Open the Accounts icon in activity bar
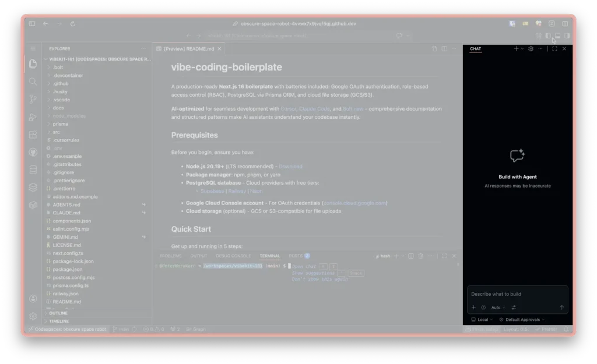Screen dimensions: 597x364 click(33, 299)
